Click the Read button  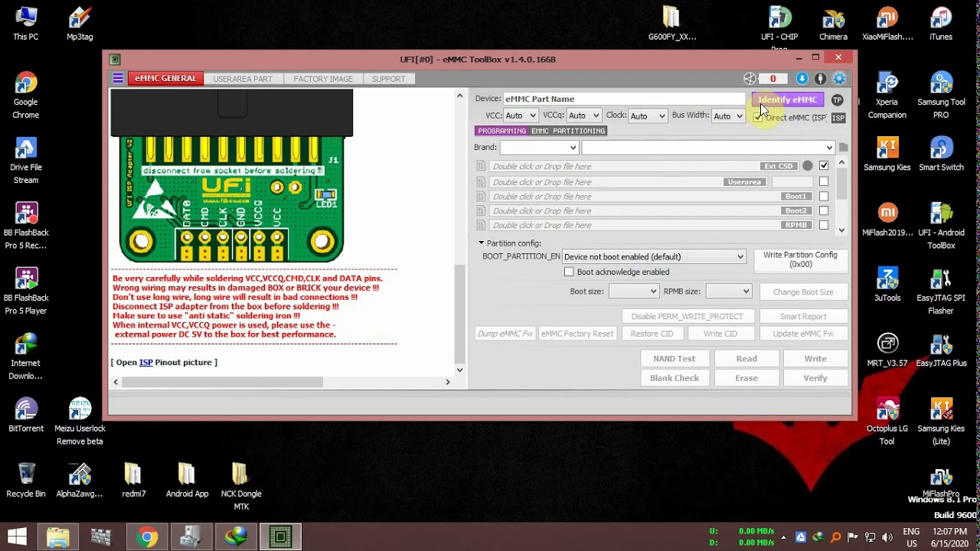click(746, 358)
